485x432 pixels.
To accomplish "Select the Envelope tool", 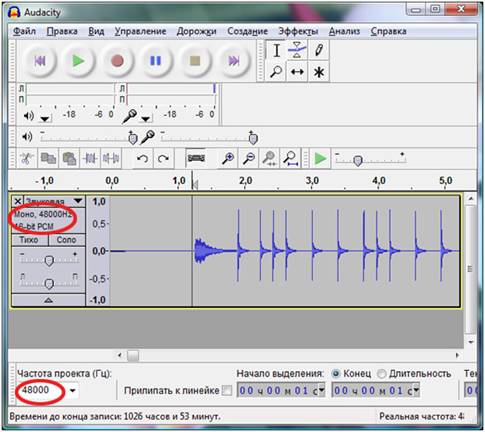I will pyautogui.click(x=297, y=50).
